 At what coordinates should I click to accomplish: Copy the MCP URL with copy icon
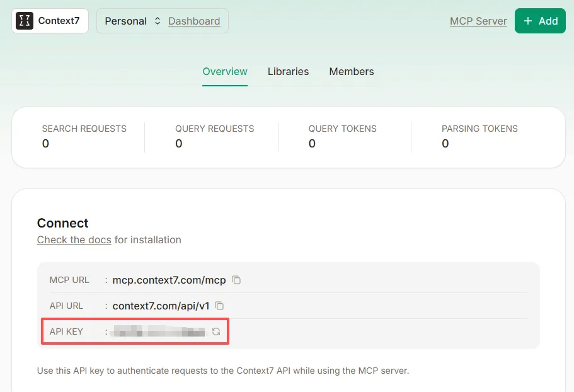pos(237,280)
